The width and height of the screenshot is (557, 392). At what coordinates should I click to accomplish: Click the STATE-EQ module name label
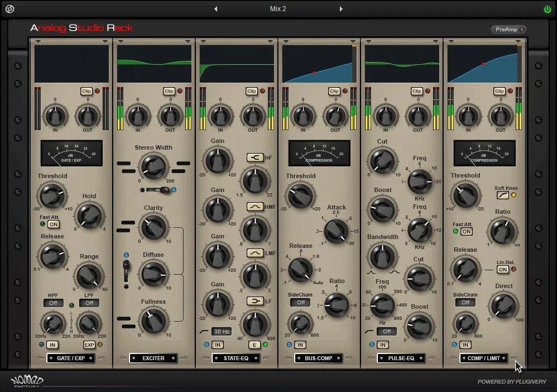(x=236, y=358)
